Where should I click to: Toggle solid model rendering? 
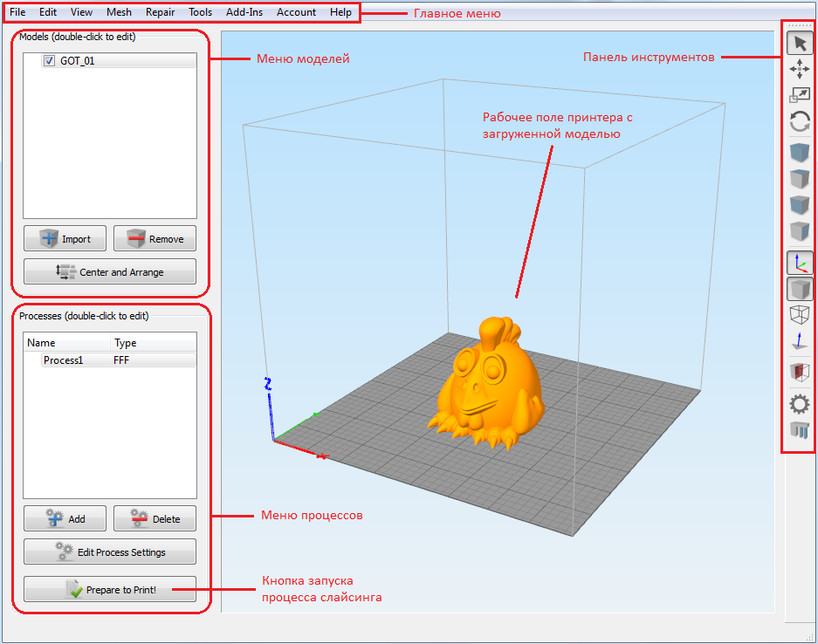pyautogui.click(x=800, y=289)
